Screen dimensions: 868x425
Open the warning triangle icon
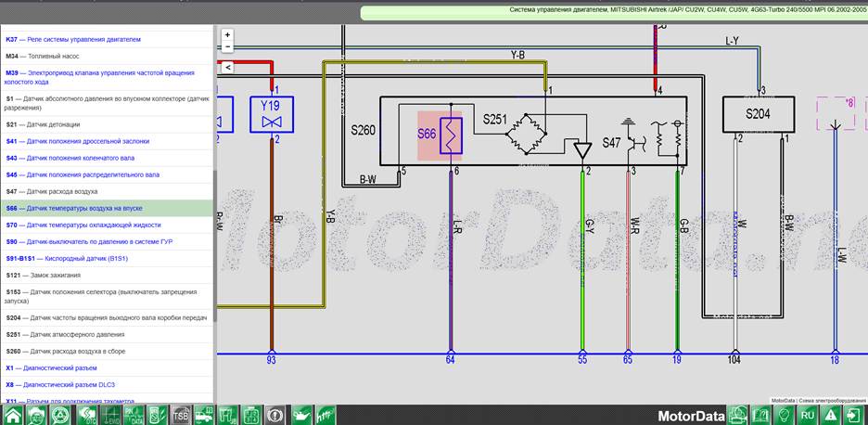pyautogui.click(x=830, y=415)
